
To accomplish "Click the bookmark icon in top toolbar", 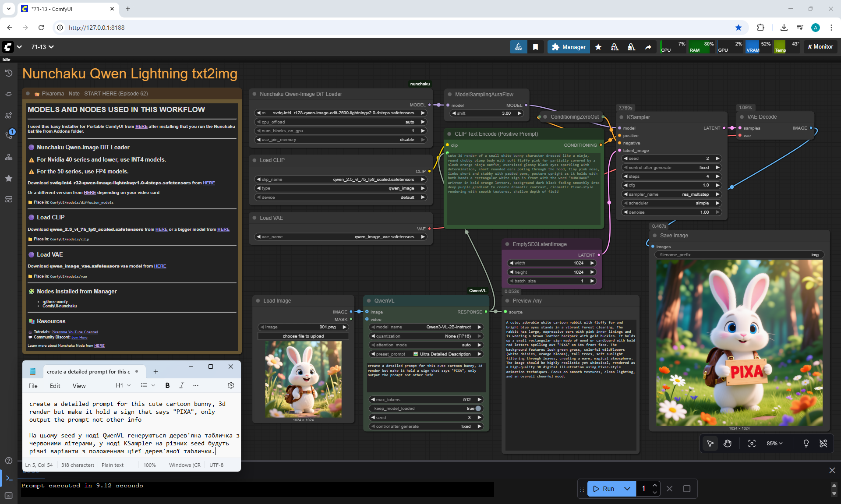I will coord(535,47).
